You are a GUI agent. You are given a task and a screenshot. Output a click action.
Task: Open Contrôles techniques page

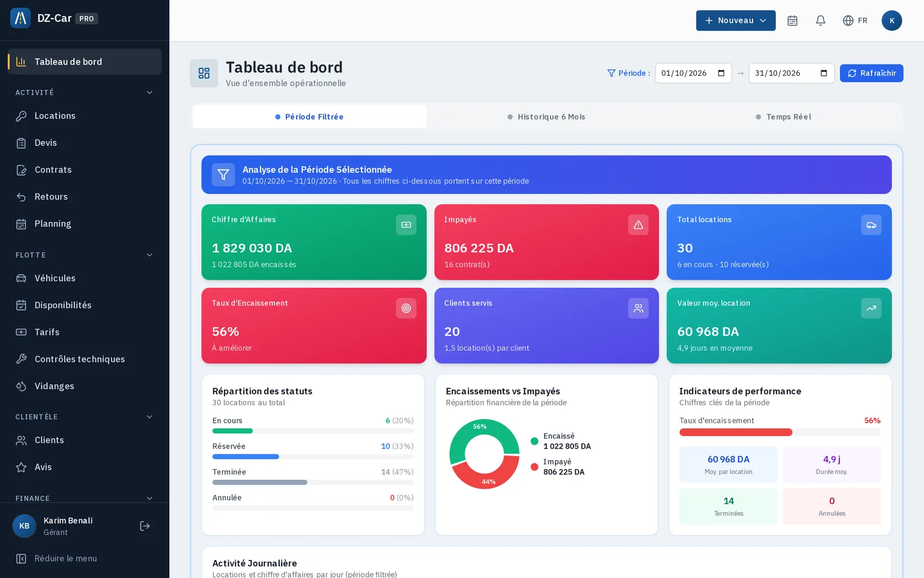click(84, 360)
